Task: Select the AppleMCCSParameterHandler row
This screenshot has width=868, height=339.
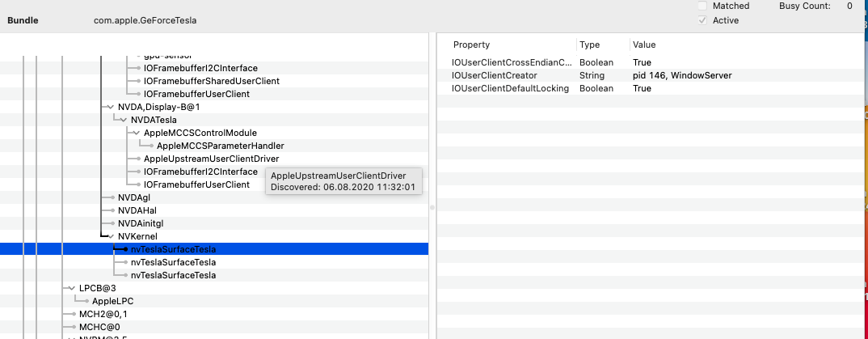Action: 214,146
